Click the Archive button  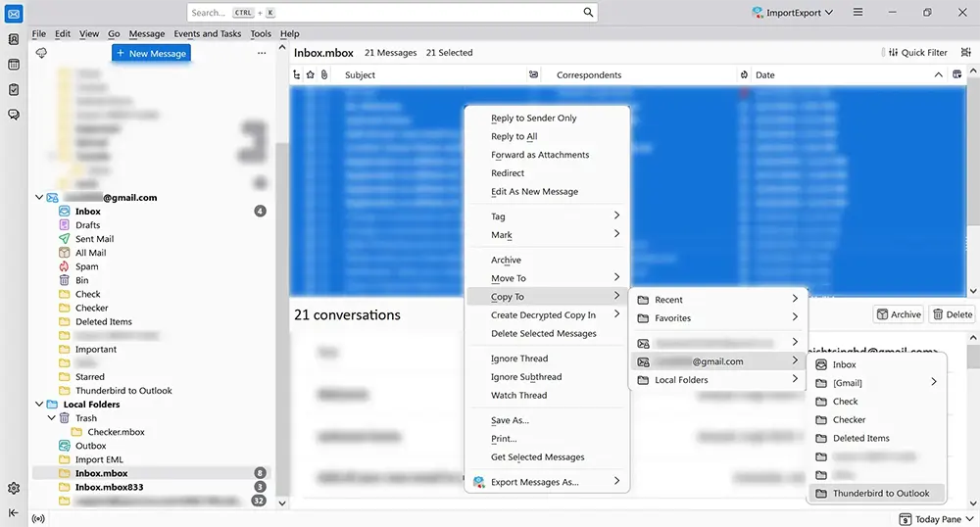(x=899, y=314)
